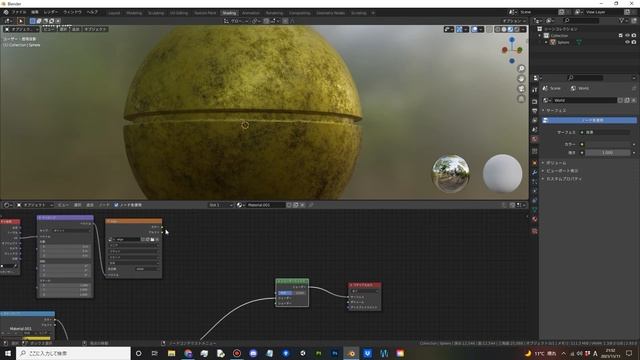The image size is (640, 360).
Task: Click the red X axis on navigation gizmo
Action: pos(505,50)
